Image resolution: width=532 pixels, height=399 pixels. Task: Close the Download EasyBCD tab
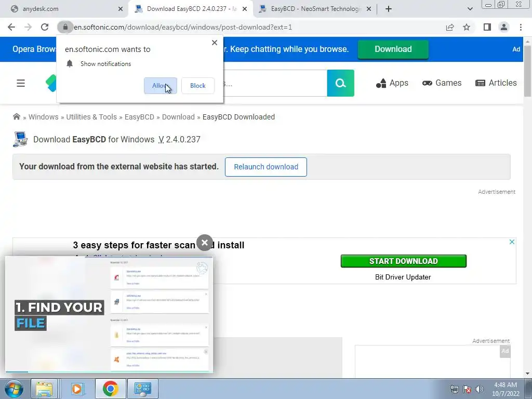(x=245, y=9)
